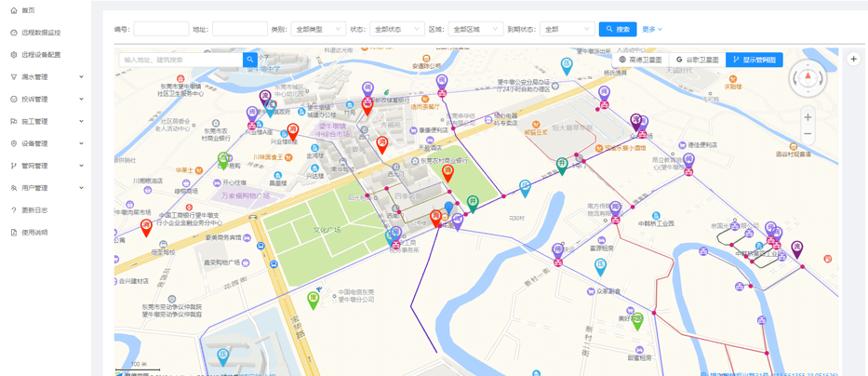Select the green marker by 美好大药房
This screenshot has width=868, height=376.
[637, 321]
